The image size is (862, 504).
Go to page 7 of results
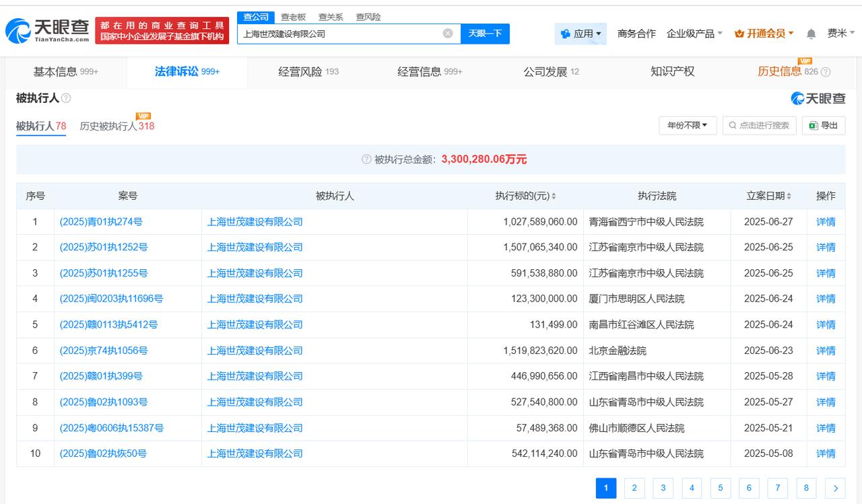pos(778,489)
